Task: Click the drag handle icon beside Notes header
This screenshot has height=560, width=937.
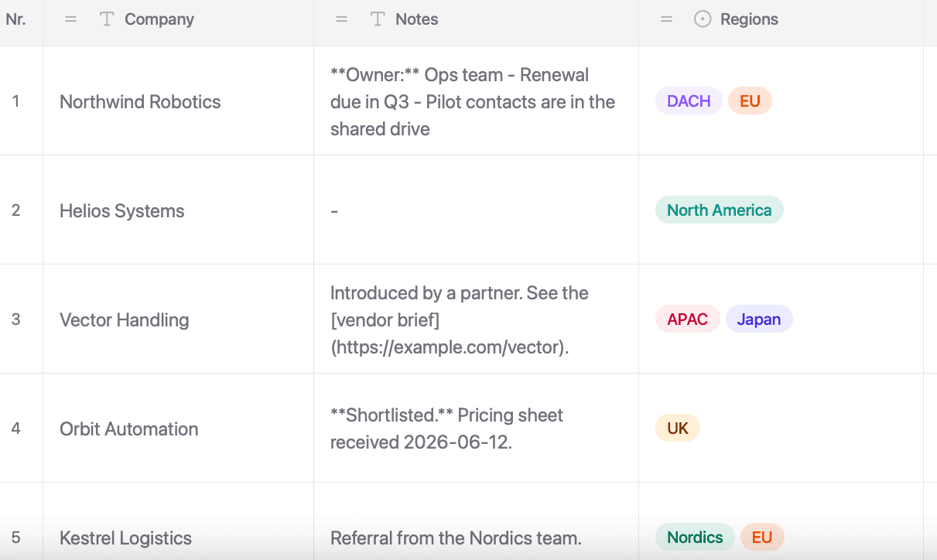Action: (x=342, y=19)
